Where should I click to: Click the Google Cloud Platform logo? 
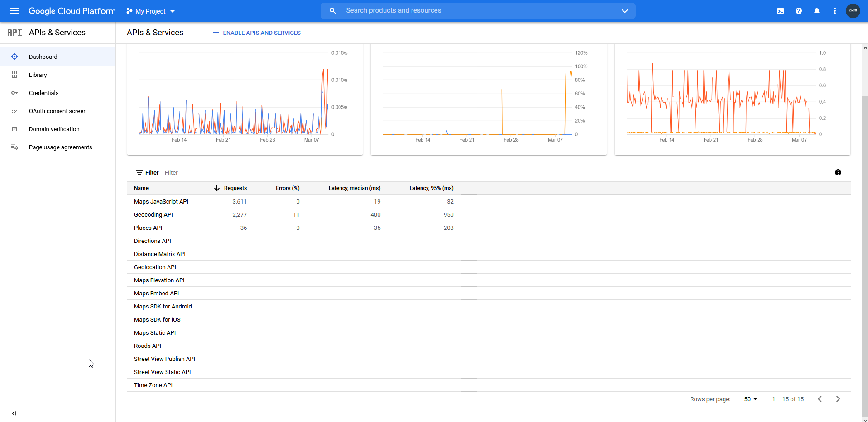(x=72, y=11)
